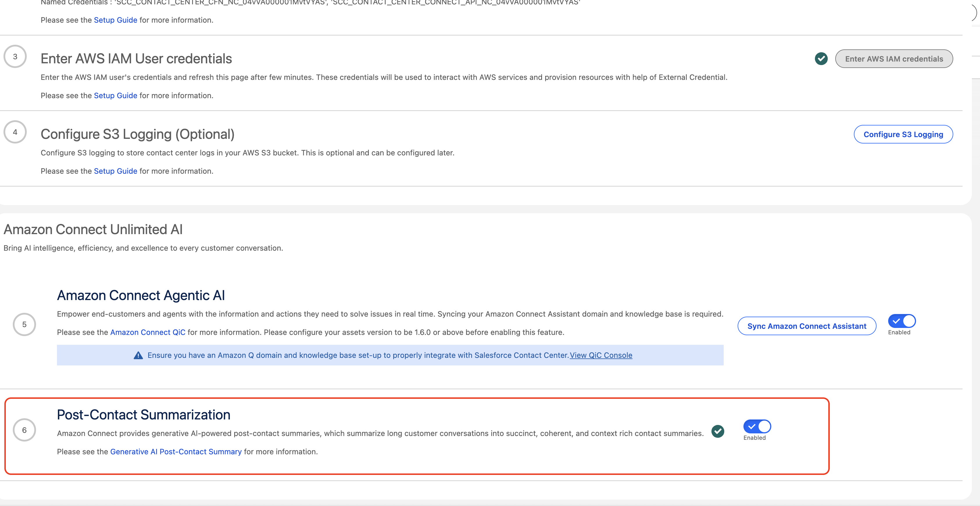Open the Amazon Connect QiC link

coord(148,332)
